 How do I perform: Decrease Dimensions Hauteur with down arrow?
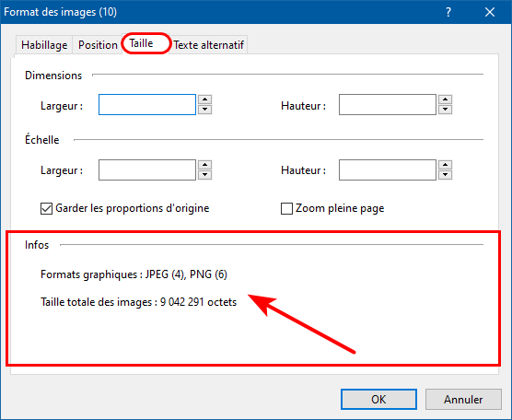[x=445, y=110]
